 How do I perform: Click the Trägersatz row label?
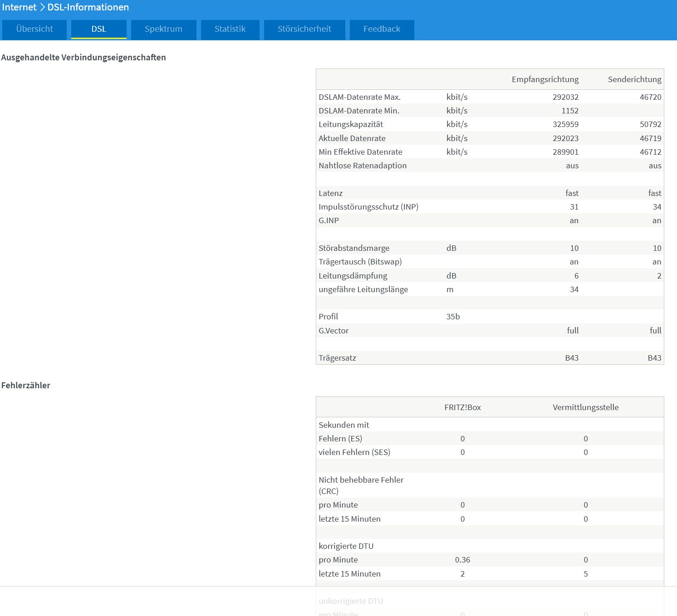point(337,358)
